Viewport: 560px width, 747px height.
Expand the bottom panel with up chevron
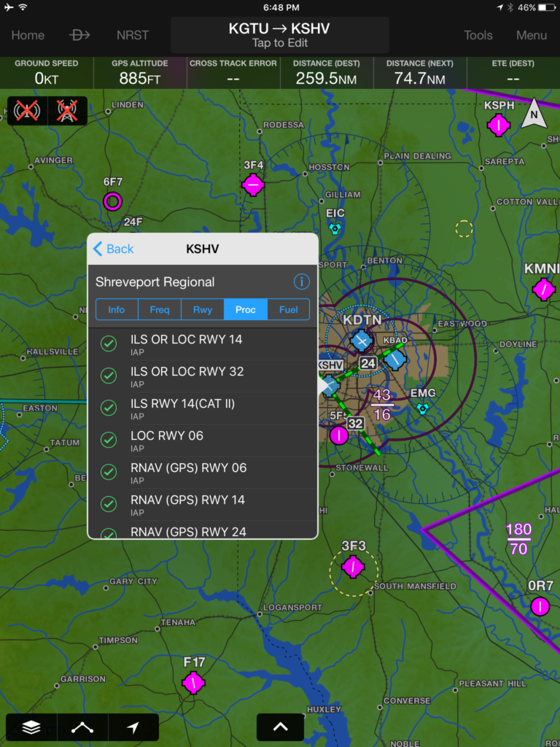click(x=280, y=727)
